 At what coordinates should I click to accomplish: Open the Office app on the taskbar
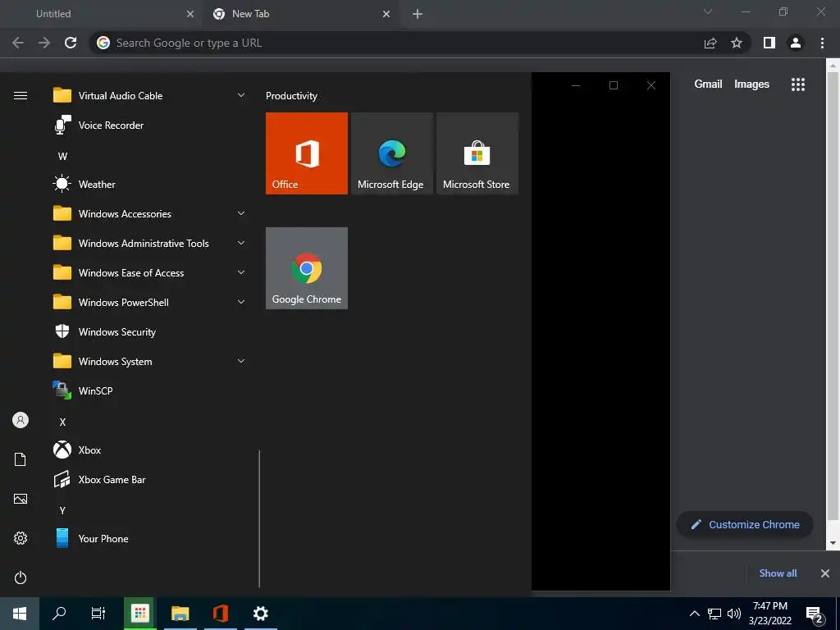point(221,614)
